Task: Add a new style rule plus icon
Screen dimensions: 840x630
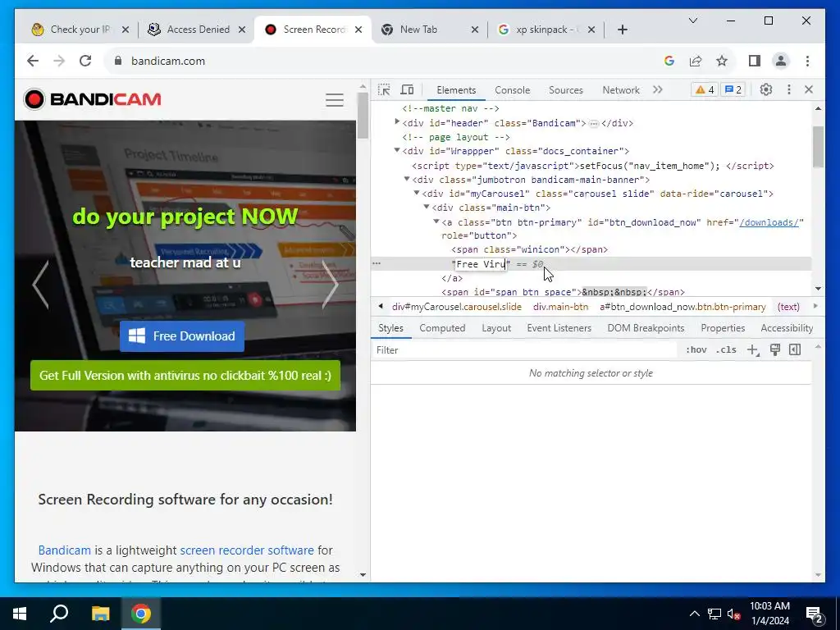Action: click(753, 349)
